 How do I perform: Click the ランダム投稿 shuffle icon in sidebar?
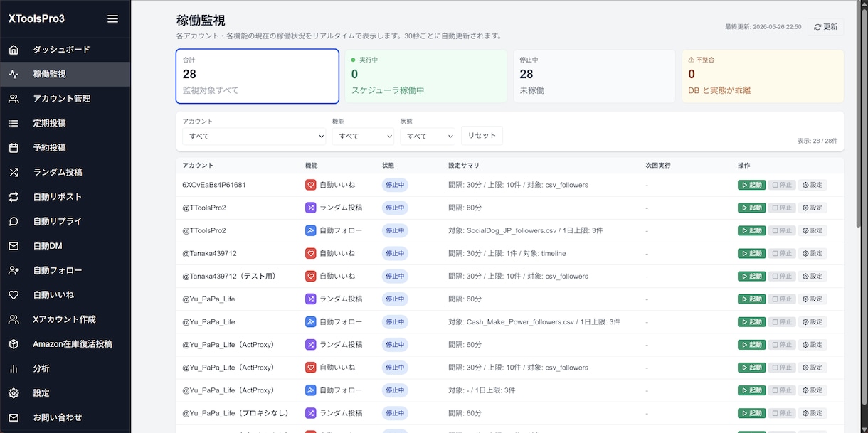coord(14,172)
